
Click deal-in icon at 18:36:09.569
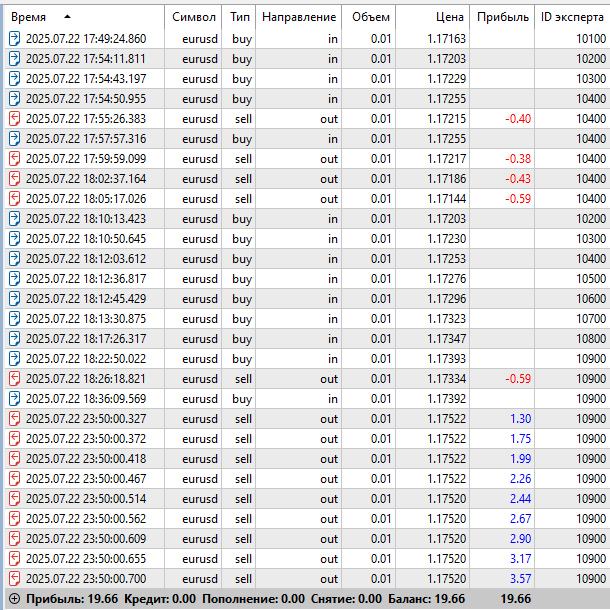14,399
